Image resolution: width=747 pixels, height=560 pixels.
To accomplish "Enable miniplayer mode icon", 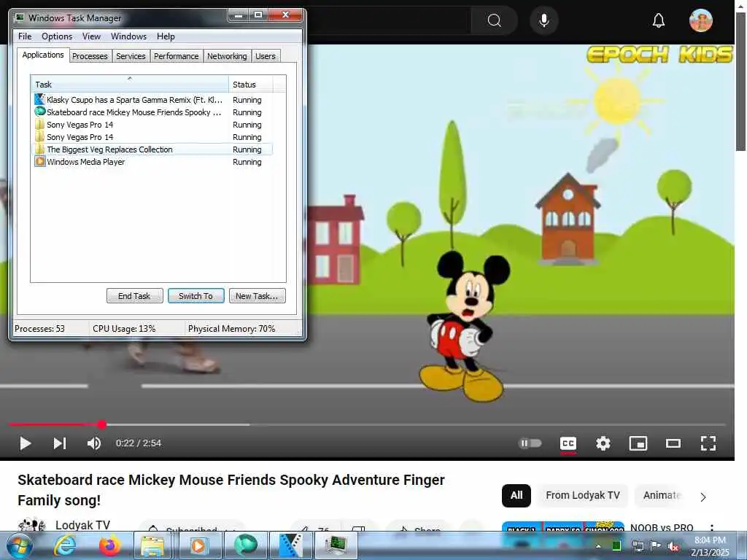I will click(638, 443).
